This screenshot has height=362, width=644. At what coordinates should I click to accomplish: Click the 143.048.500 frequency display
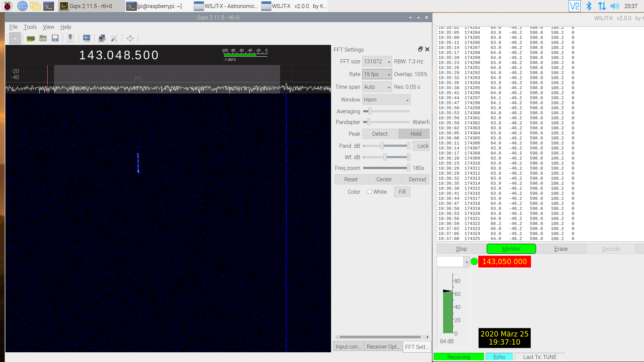click(119, 55)
